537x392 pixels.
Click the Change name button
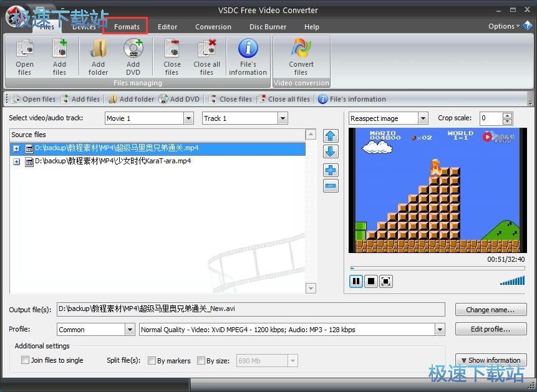490,310
